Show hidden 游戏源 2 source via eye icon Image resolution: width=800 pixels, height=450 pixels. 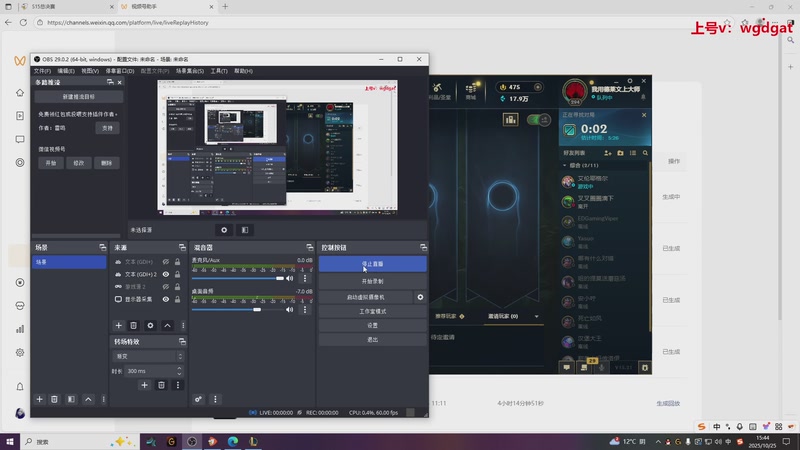tap(166, 287)
